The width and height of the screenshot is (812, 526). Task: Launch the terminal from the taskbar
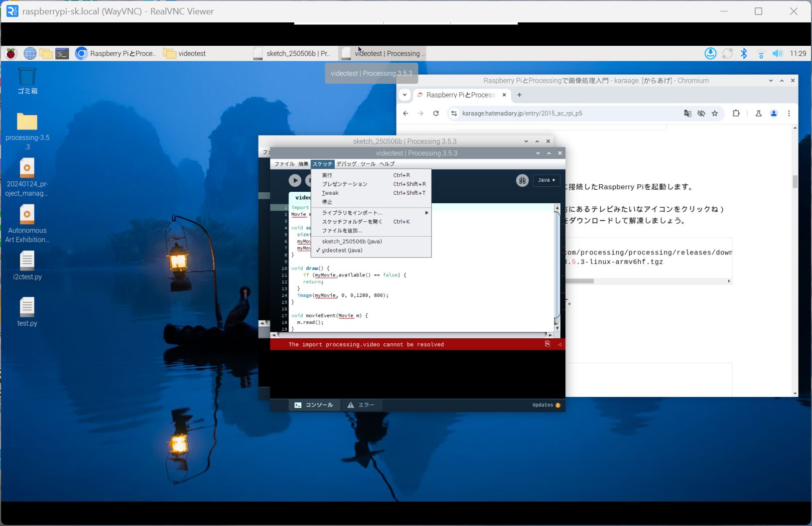pyautogui.click(x=62, y=54)
